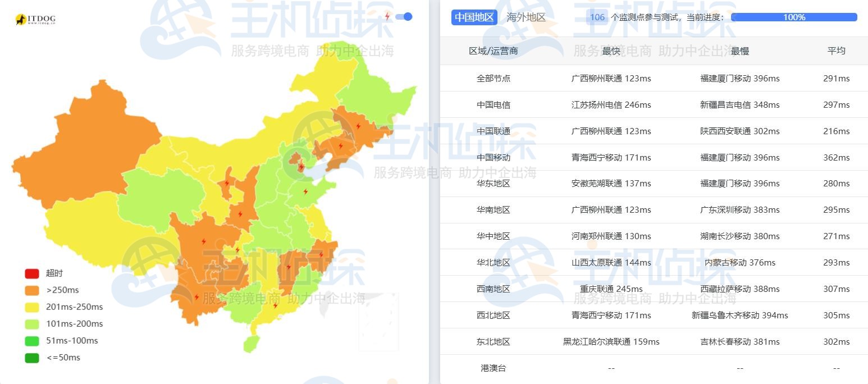Image resolution: width=868 pixels, height=384 pixels.
Task: Click the 100% progress bar
Action: [x=794, y=17]
